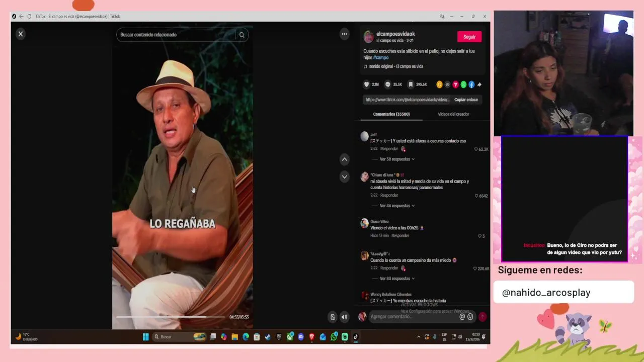Viewport: 644px width, 362px height.
Task: Expand 'Ver 46 respuestas' replies
Action: [x=397, y=206]
